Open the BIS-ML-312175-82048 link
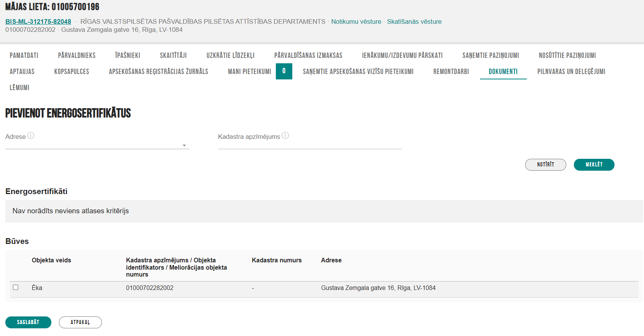Screen dimensions: 644x336 tap(38, 21)
